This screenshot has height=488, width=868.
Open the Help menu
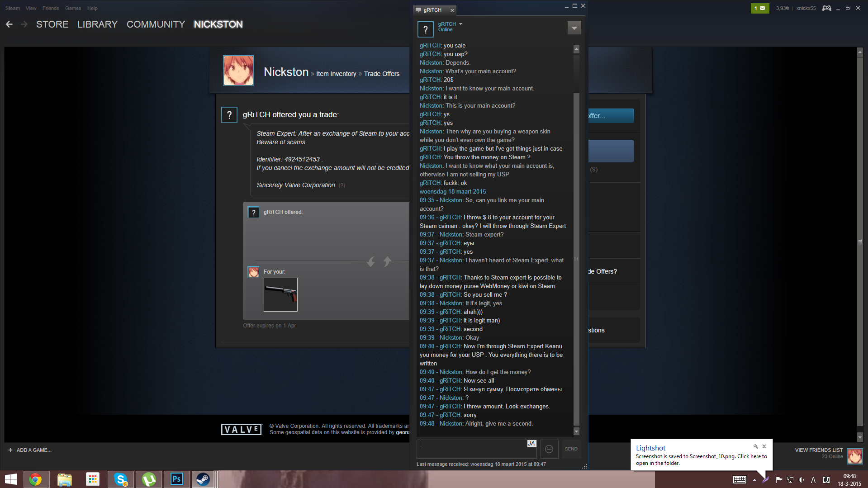[92, 8]
